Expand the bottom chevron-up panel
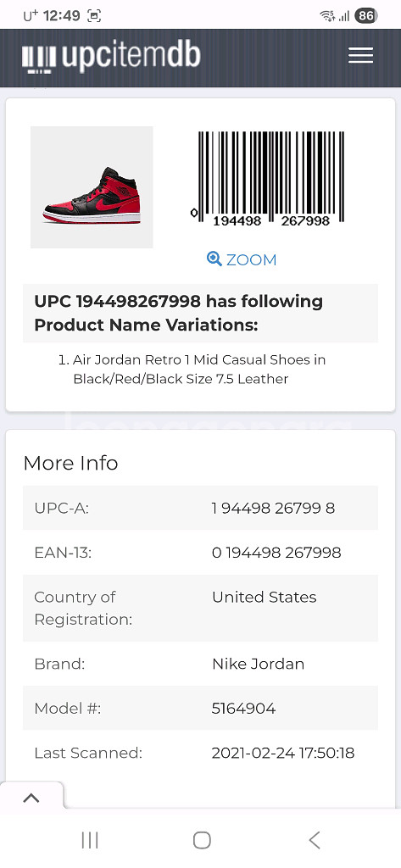This screenshot has height=868, width=401. (x=31, y=798)
